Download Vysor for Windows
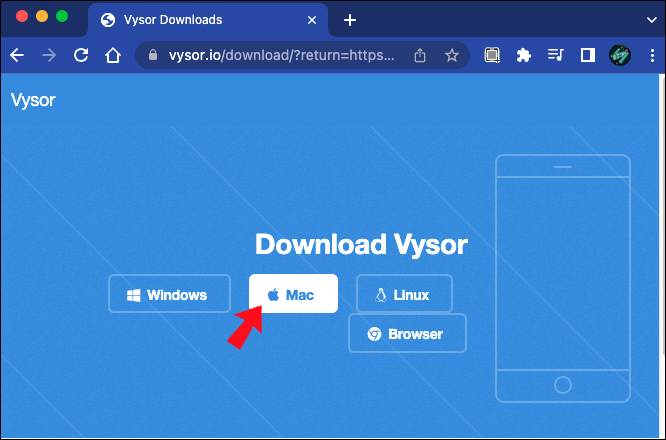The image size is (666, 440). coord(169,294)
